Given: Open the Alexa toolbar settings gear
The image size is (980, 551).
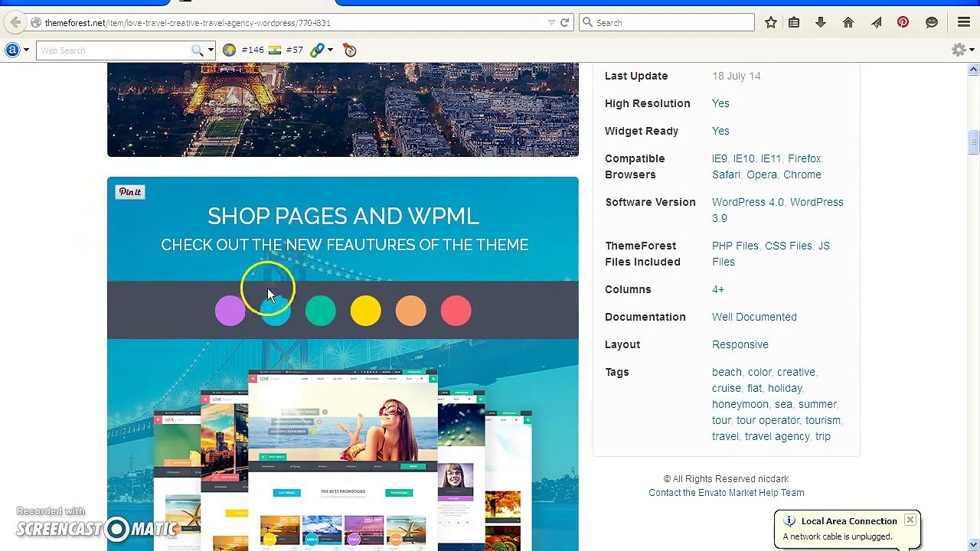Looking at the screenshot, I should point(958,51).
